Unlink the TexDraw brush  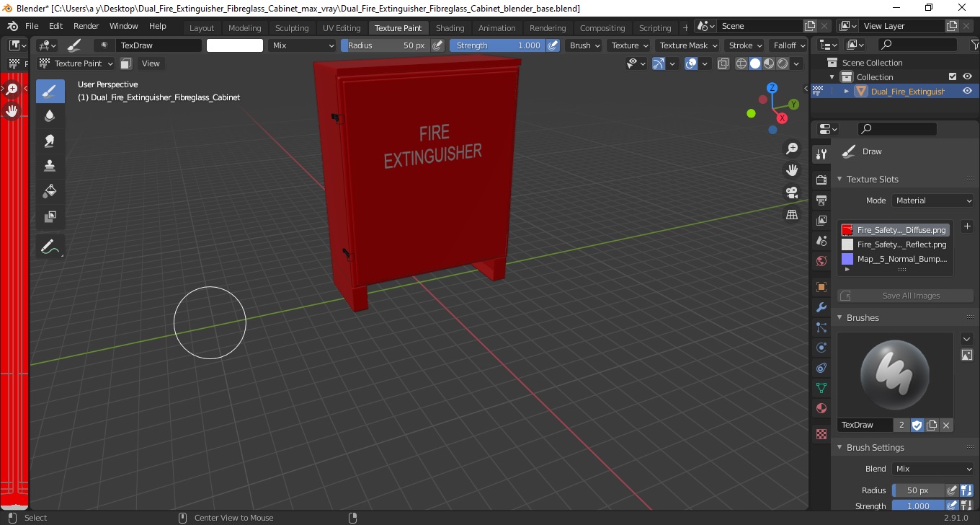coord(946,425)
